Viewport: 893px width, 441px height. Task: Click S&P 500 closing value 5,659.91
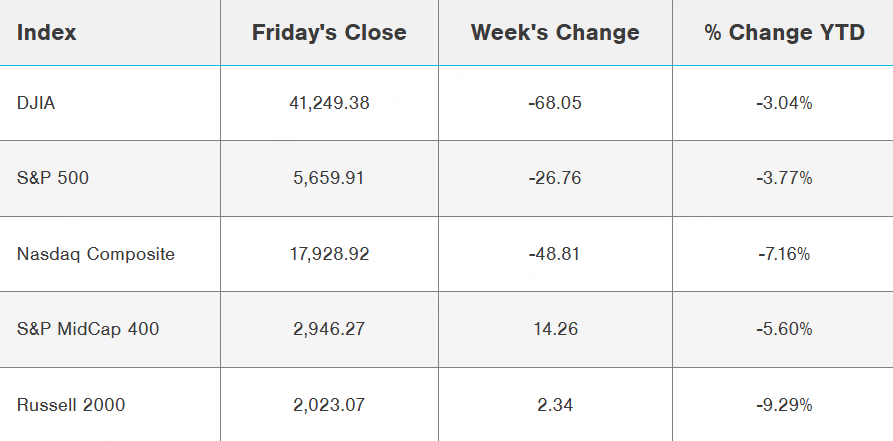click(329, 178)
